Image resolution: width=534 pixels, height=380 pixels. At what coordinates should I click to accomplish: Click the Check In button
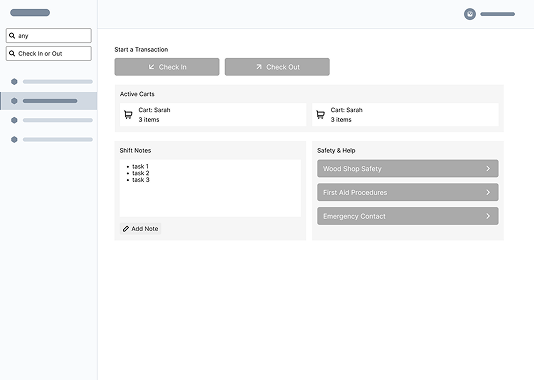167,67
